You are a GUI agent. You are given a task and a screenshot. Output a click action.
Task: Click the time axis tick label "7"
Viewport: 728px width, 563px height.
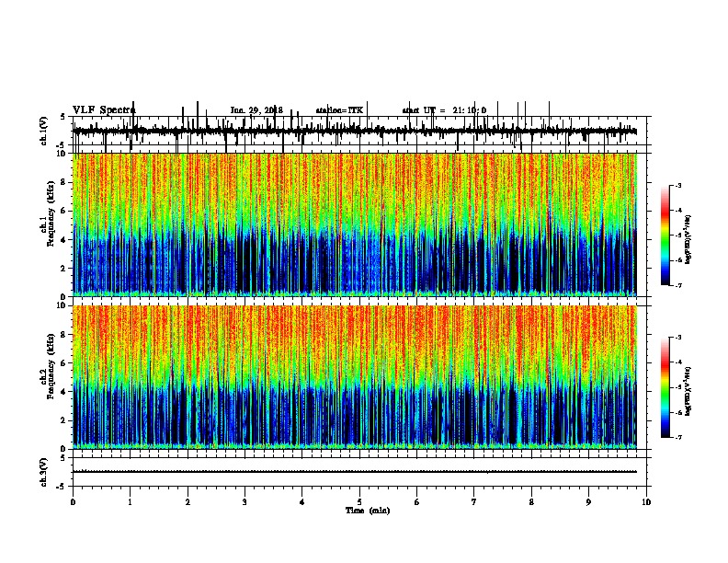tap(474, 502)
